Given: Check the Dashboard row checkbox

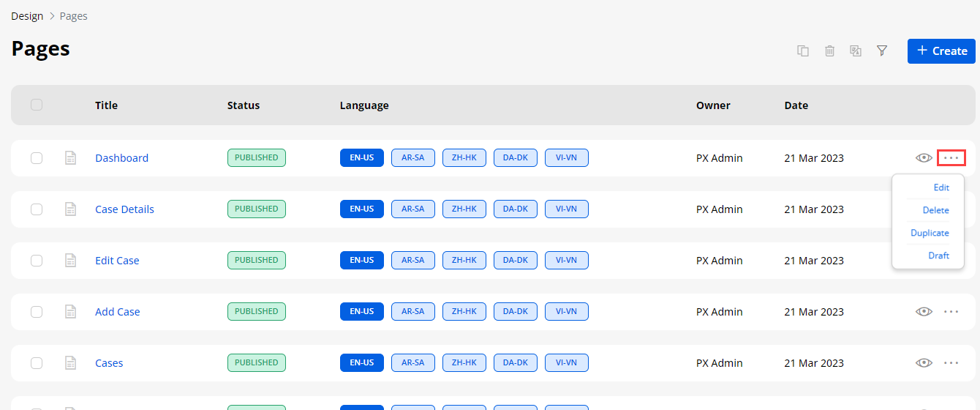Looking at the screenshot, I should click(37, 158).
